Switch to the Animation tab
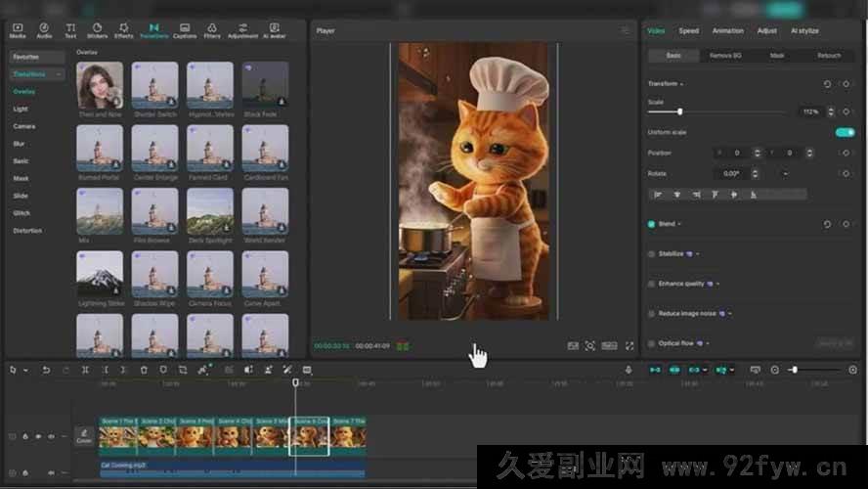Screen dimensions: 868x489 pos(727,30)
